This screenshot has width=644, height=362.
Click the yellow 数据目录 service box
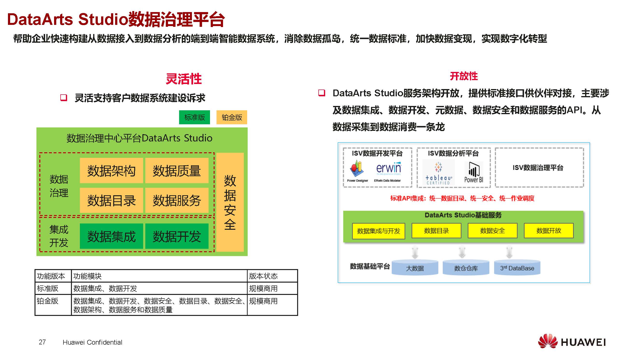pos(436,231)
